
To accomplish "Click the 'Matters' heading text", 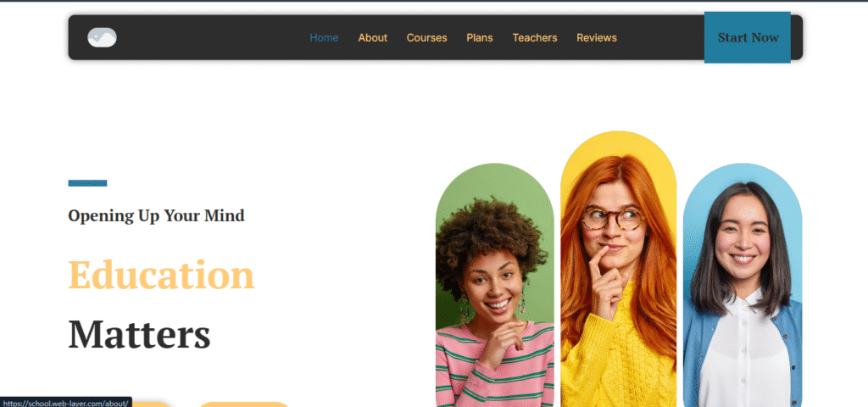I will 139,334.
